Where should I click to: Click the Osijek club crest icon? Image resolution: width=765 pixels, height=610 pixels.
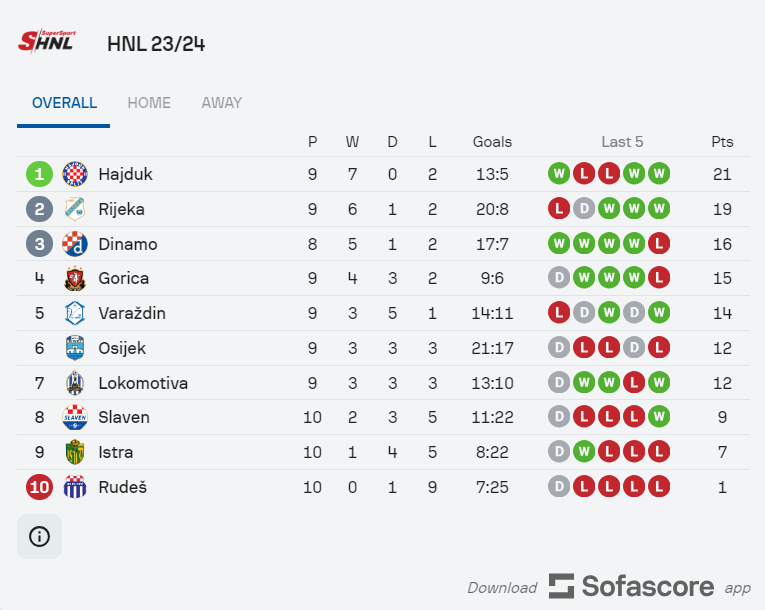coord(75,348)
